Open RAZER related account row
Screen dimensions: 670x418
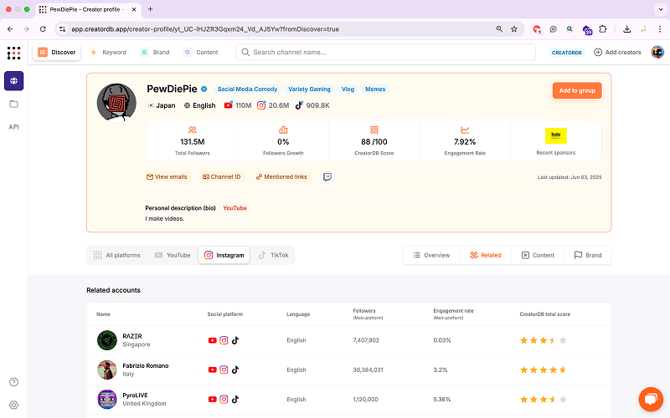tap(349, 340)
